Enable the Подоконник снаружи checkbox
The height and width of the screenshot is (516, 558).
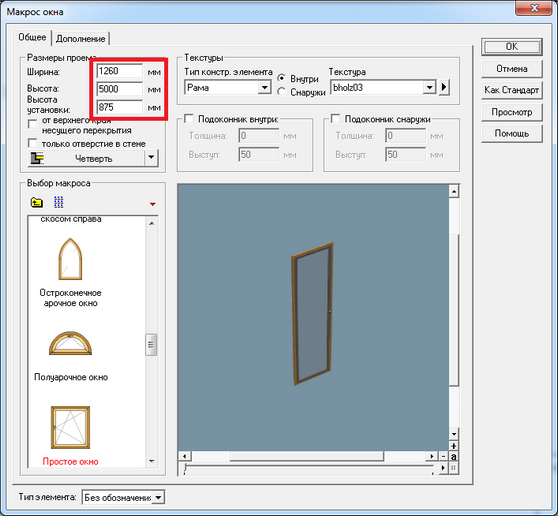(x=335, y=119)
